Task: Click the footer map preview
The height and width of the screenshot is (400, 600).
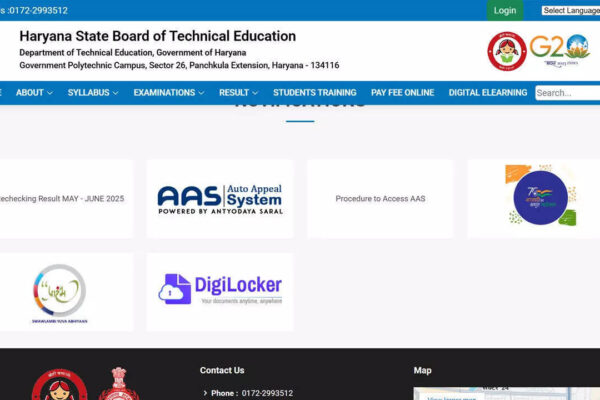Action: pos(507,393)
